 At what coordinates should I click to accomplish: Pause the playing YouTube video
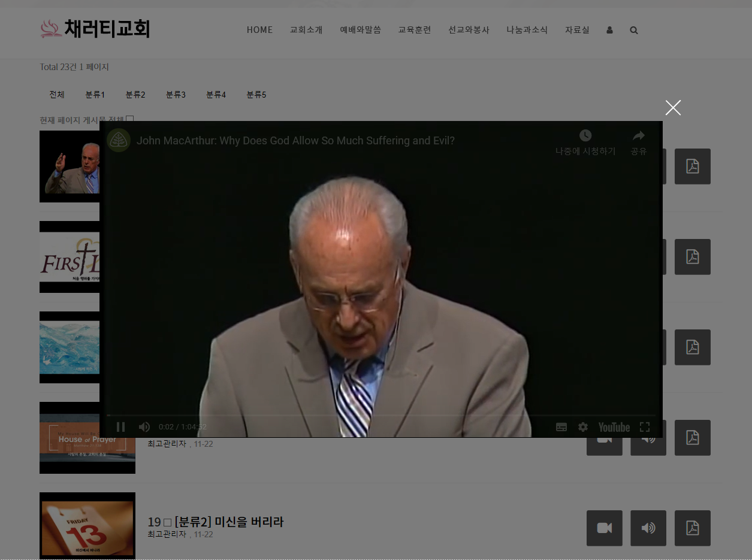pyautogui.click(x=120, y=427)
